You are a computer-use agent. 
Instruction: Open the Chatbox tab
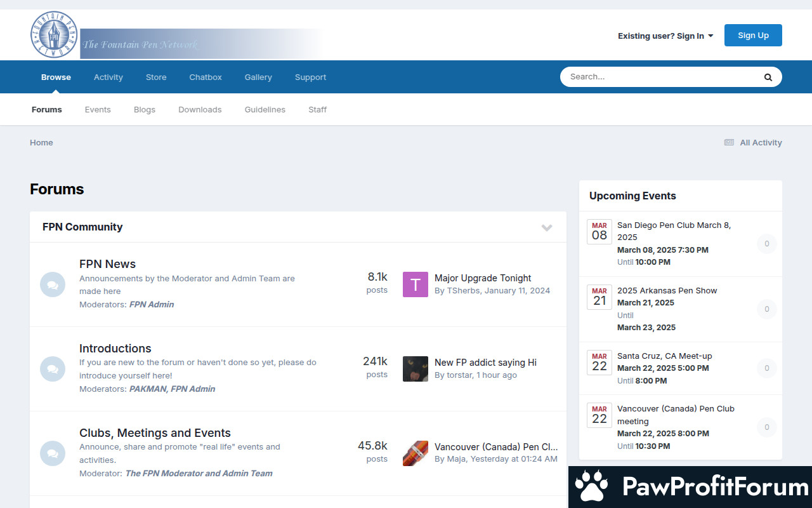[206, 77]
